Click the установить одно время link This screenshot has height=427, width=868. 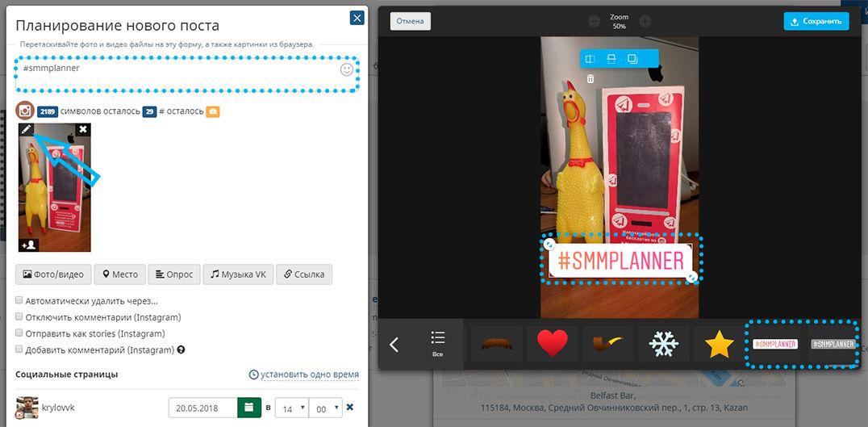pyautogui.click(x=304, y=375)
